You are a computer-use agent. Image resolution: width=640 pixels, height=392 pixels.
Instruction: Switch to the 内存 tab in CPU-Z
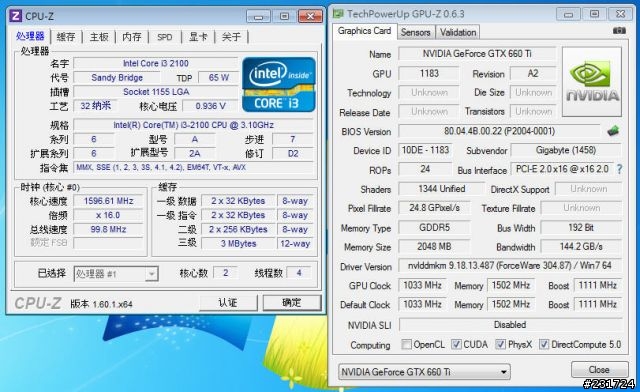coord(132,37)
